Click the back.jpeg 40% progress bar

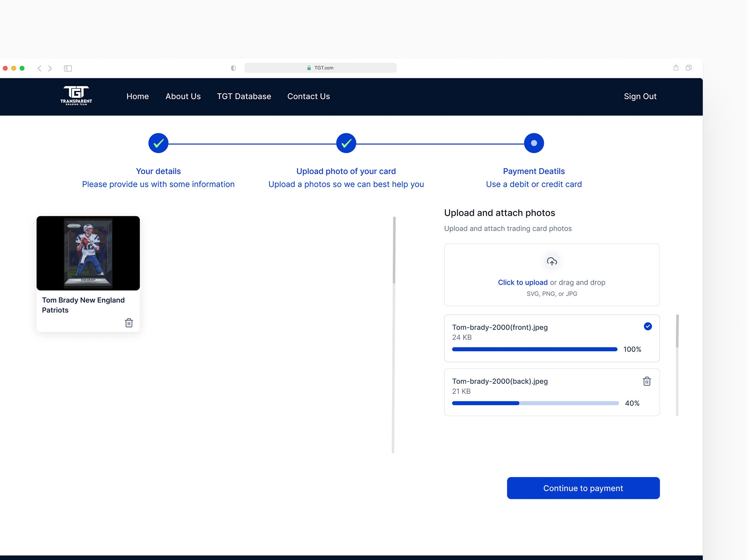point(535,403)
